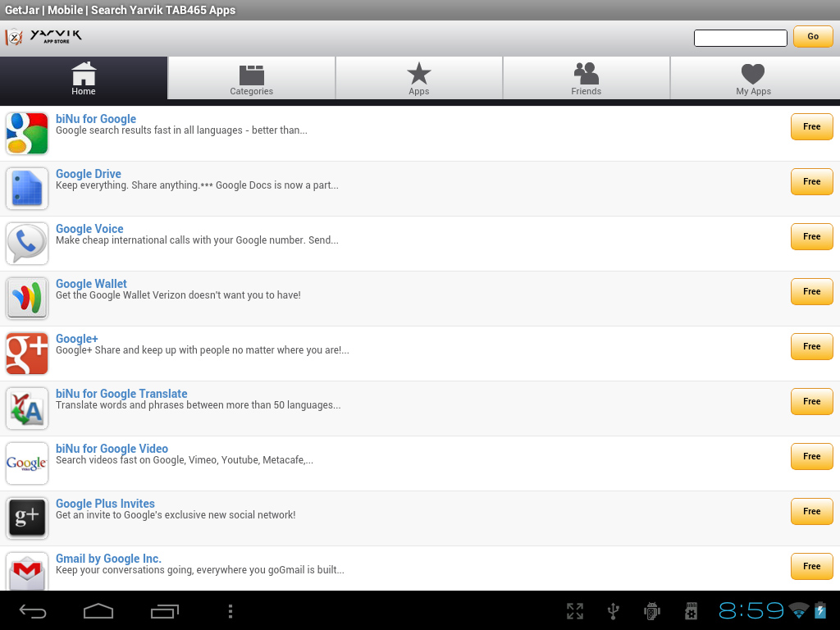Screen dimensions: 840x630
Task: Click Free button for biNu Google Video
Action: [812, 456]
